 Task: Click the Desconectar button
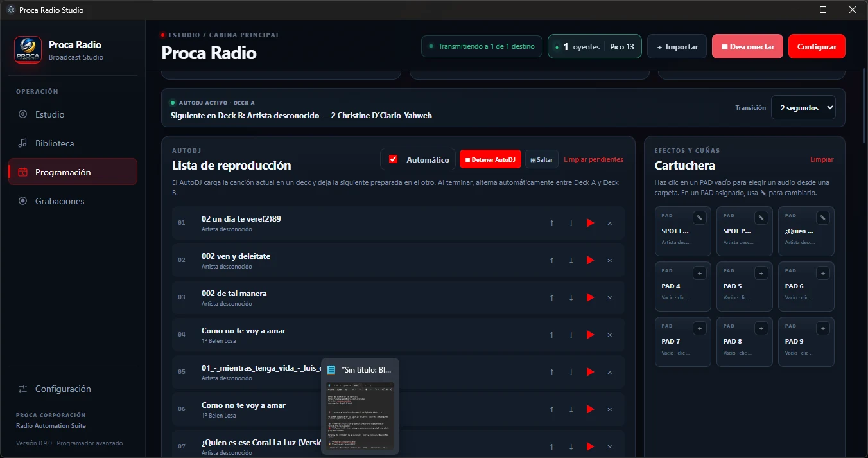pyautogui.click(x=747, y=47)
